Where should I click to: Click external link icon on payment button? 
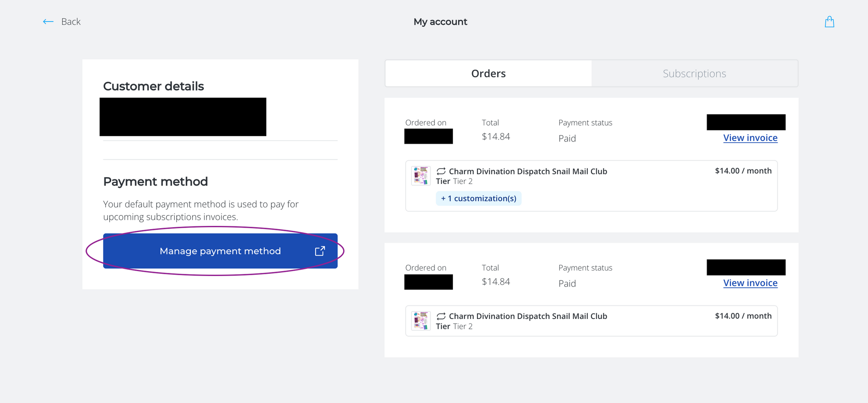[x=320, y=251]
